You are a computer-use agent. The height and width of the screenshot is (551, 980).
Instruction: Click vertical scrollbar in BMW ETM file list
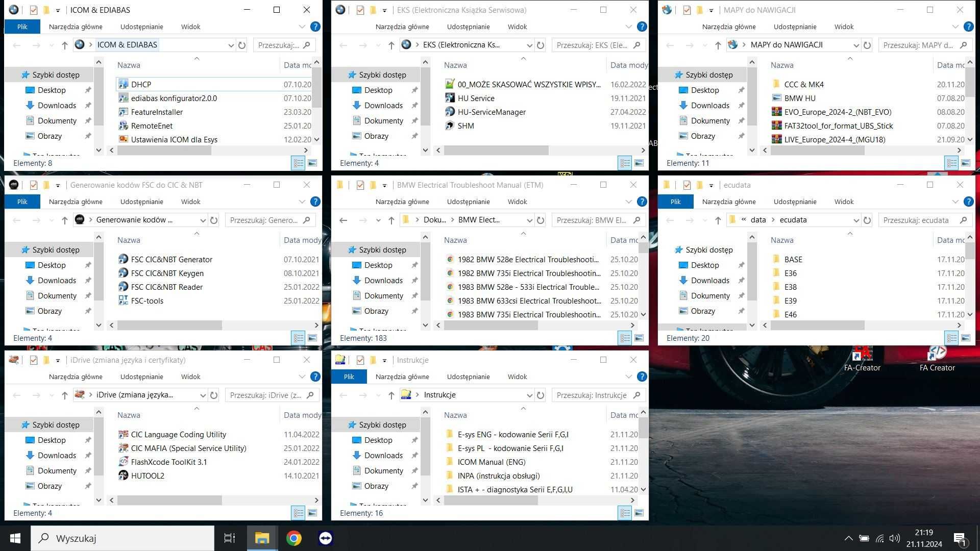(643, 248)
